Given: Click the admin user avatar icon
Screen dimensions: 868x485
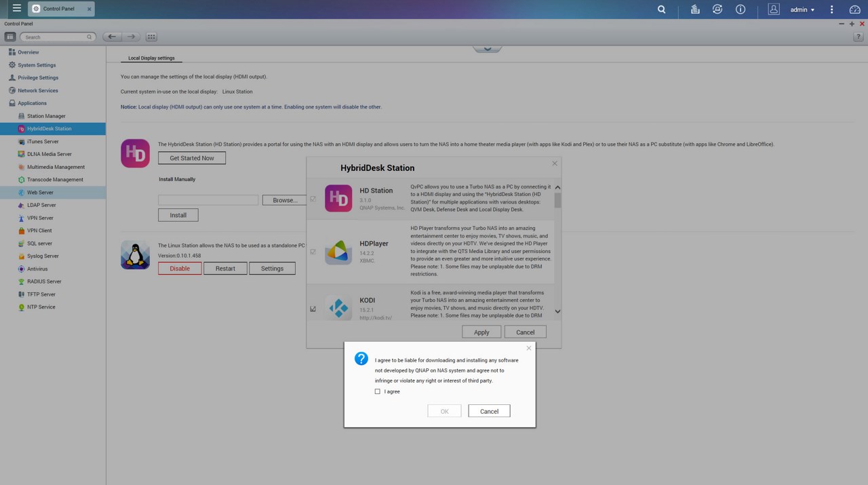Looking at the screenshot, I should 774,9.
